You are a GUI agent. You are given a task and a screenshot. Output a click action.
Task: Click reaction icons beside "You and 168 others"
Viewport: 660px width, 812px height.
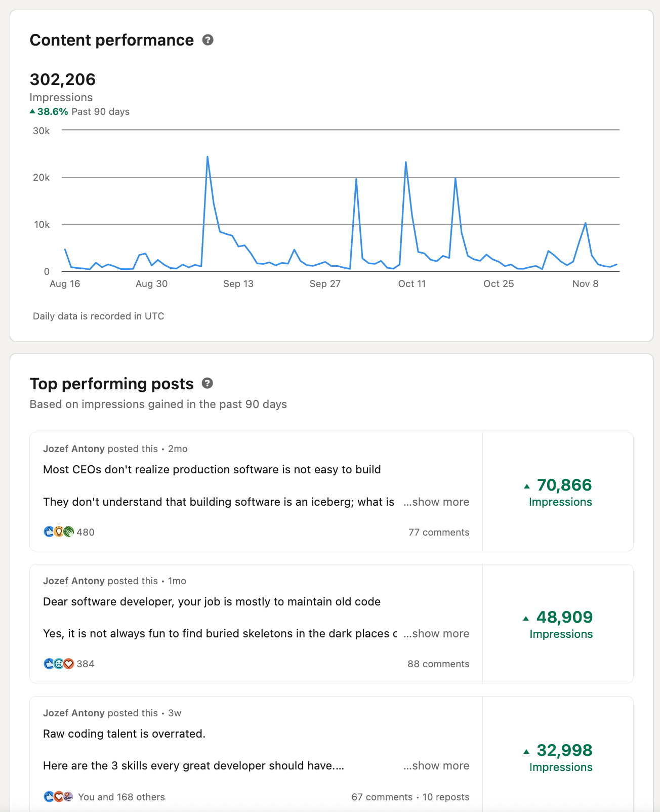pyautogui.click(x=59, y=796)
